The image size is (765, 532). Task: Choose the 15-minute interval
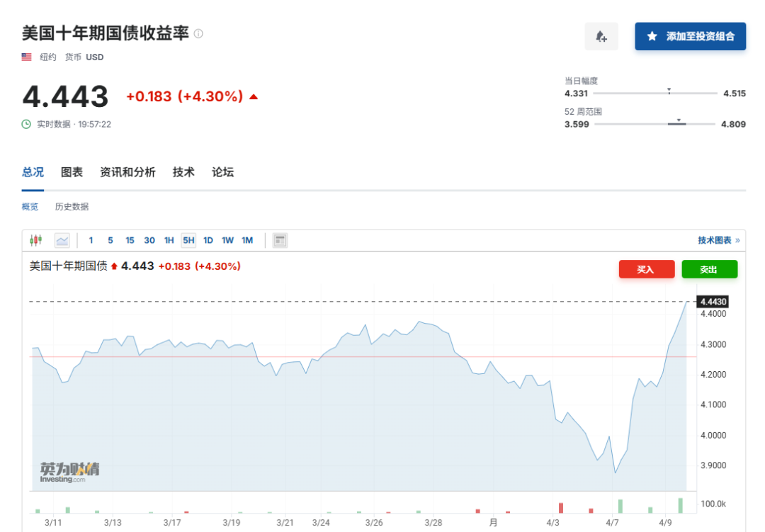(x=130, y=240)
